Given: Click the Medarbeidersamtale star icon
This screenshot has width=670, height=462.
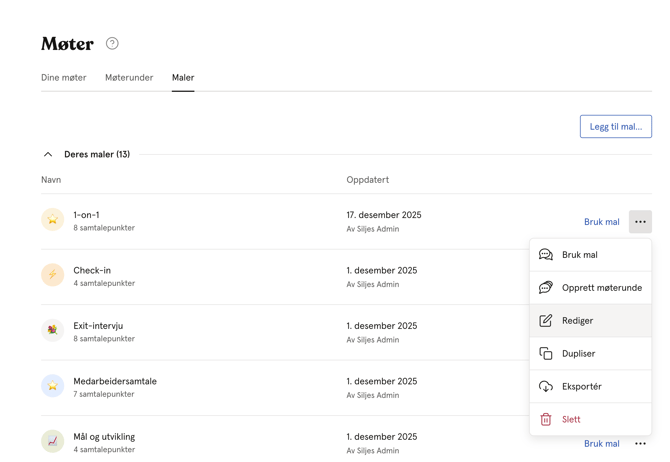Looking at the screenshot, I should (x=53, y=385).
